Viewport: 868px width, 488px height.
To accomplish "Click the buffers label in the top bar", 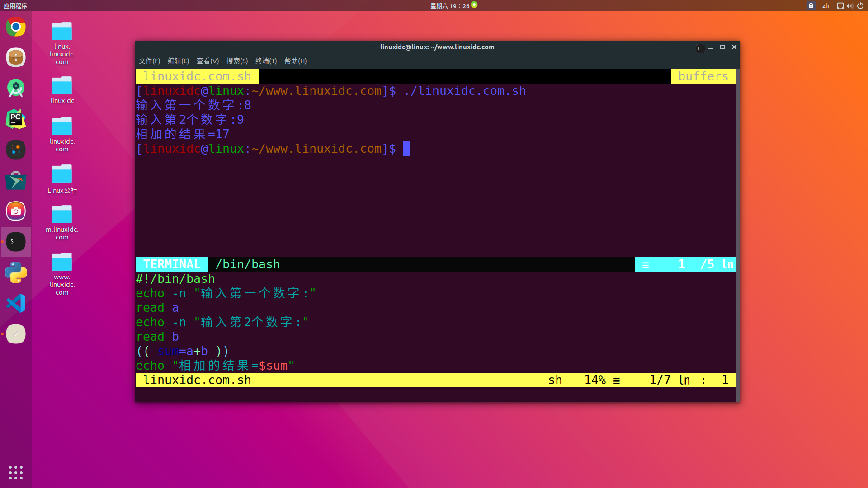I will [703, 76].
